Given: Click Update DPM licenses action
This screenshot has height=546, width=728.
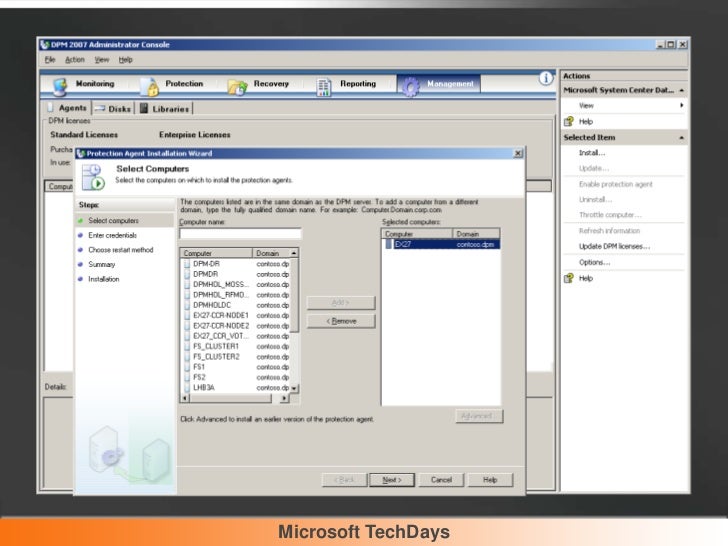Looking at the screenshot, I should [x=614, y=246].
